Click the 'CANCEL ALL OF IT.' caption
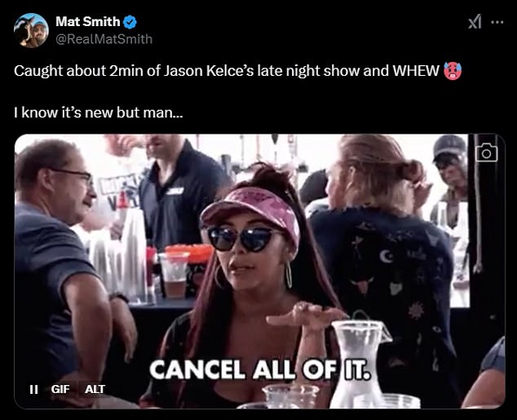The image size is (517, 420). click(260, 370)
